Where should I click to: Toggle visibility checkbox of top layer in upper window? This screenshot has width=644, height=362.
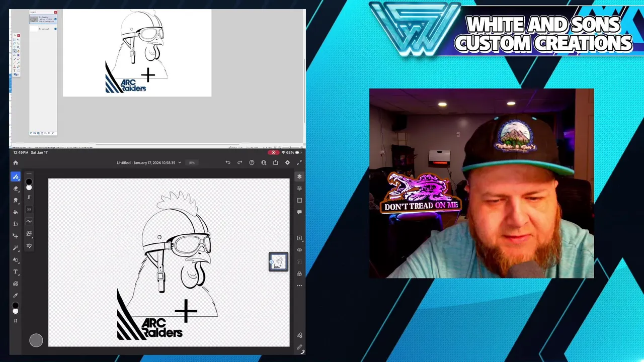55,19
